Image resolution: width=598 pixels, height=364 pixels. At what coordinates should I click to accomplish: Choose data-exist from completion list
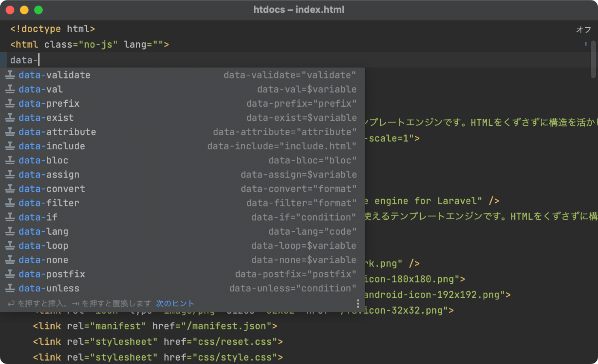coord(182,118)
